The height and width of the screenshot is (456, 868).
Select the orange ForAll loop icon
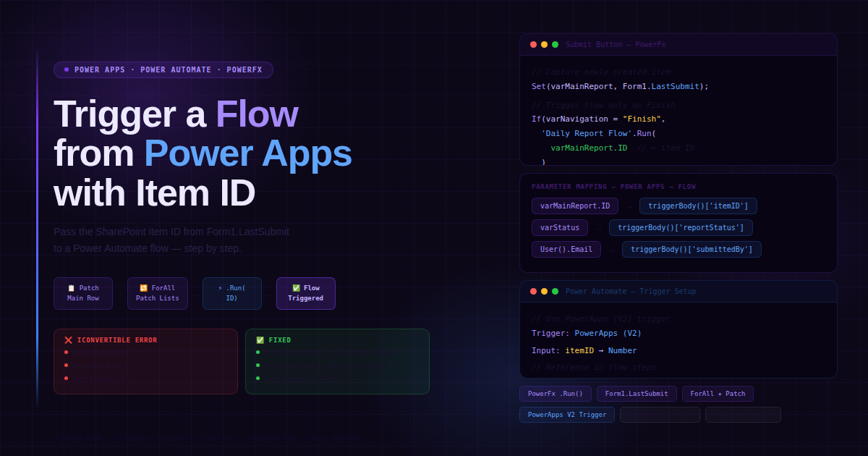143,287
